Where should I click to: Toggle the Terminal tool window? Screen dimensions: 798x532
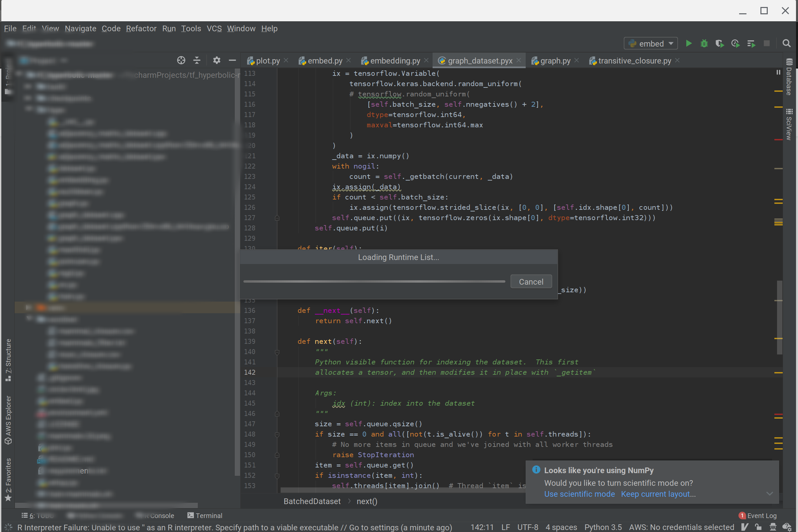pos(204,515)
